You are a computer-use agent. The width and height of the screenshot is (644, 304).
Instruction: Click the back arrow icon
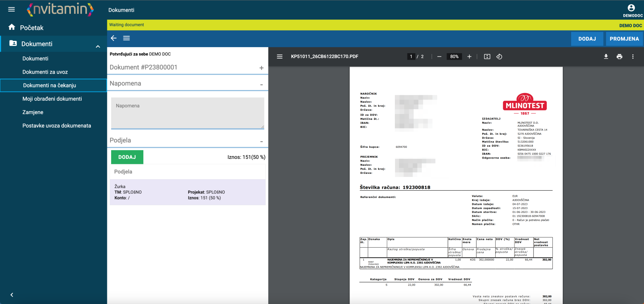coord(113,38)
